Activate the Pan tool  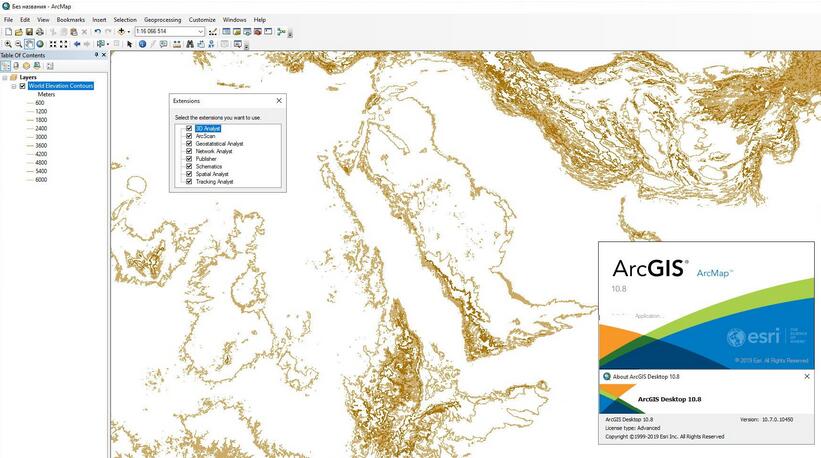(x=29, y=44)
